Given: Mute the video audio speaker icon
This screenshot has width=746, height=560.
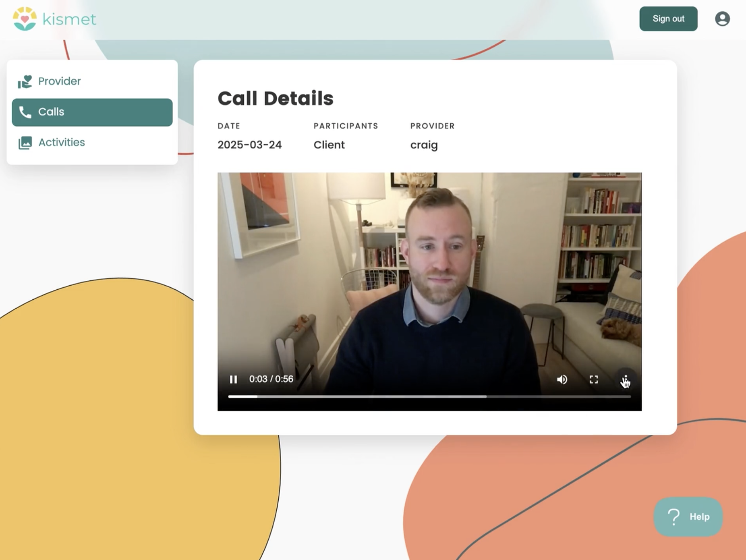Looking at the screenshot, I should 562,380.
